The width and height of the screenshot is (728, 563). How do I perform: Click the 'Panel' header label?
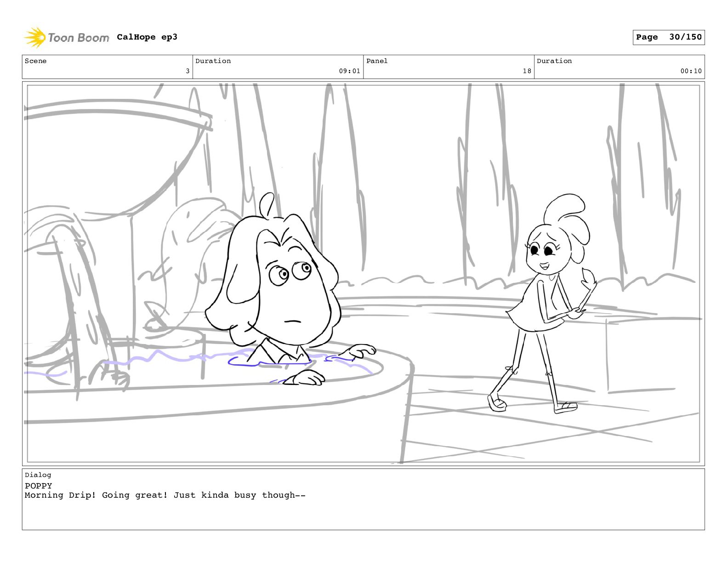tap(377, 61)
